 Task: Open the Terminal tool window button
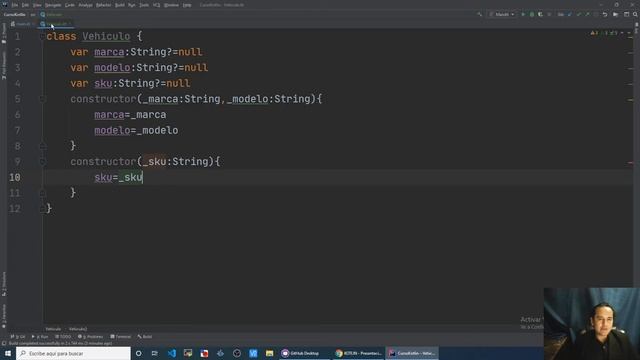tap(120, 337)
